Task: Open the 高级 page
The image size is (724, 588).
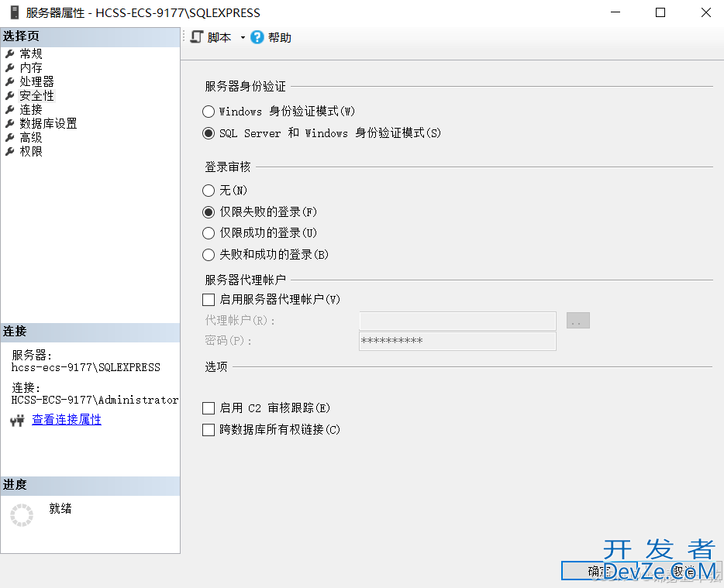Action: tap(31, 138)
